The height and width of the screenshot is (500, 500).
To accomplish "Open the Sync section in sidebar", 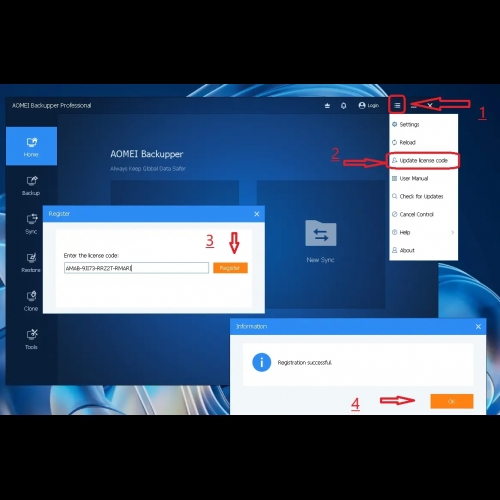I will tap(31, 224).
